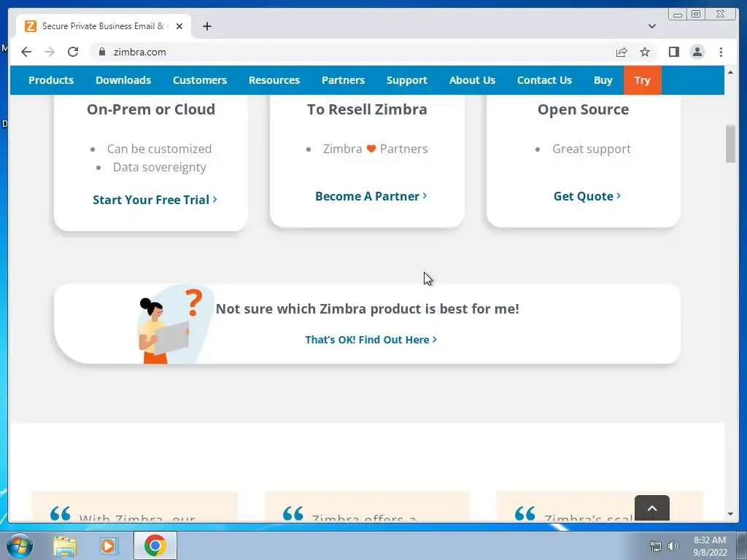
Task: Click the page scrollbar down arrow
Action: tap(730, 514)
